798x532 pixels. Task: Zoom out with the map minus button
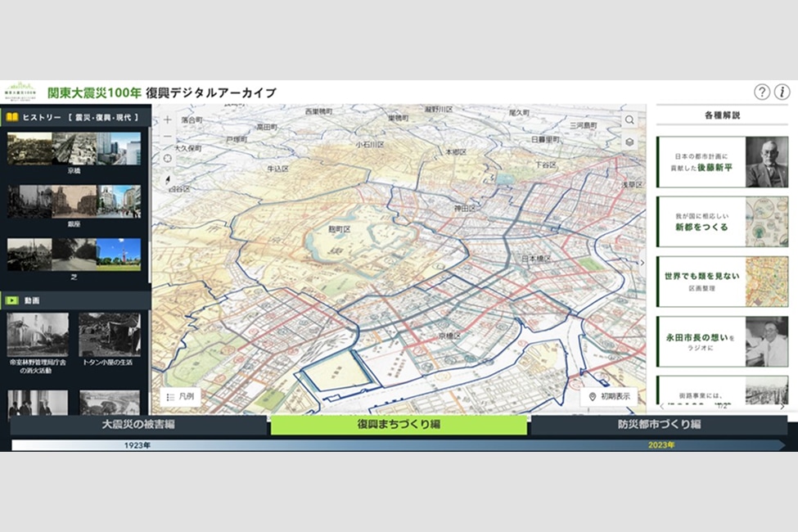(168, 137)
